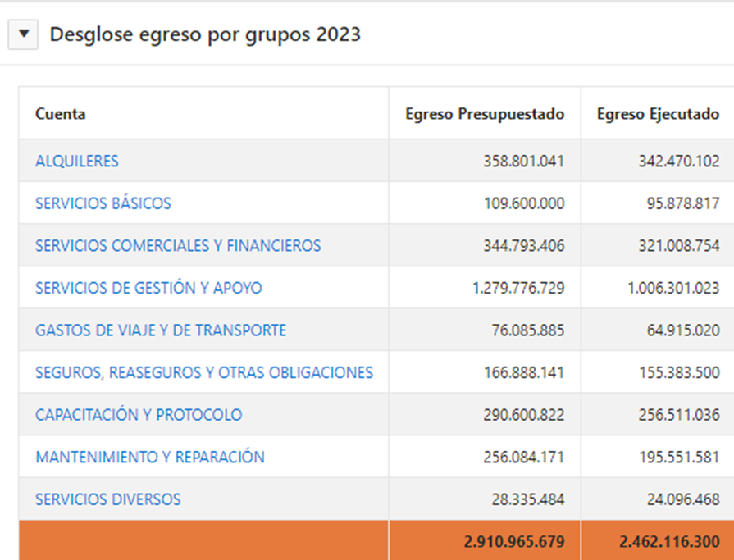Open CAPACITACIÓN Y PROTOCOLO account link
Screen dimensions: 734x560
[139, 415]
